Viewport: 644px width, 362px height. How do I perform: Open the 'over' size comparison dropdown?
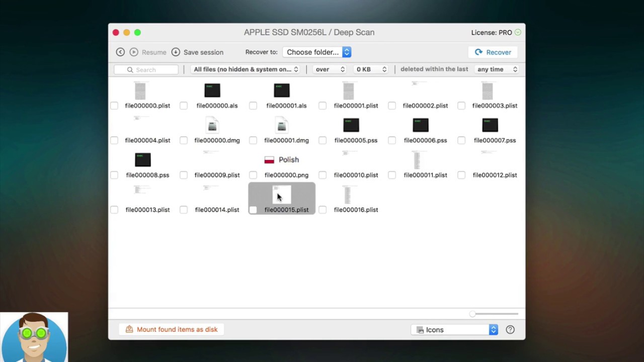coord(330,69)
